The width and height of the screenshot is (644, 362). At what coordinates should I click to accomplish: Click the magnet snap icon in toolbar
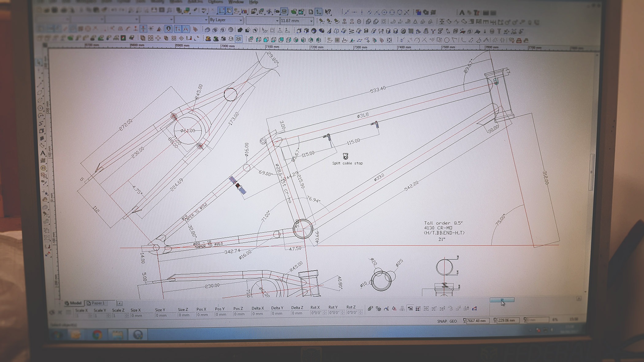(x=169, y=29)
